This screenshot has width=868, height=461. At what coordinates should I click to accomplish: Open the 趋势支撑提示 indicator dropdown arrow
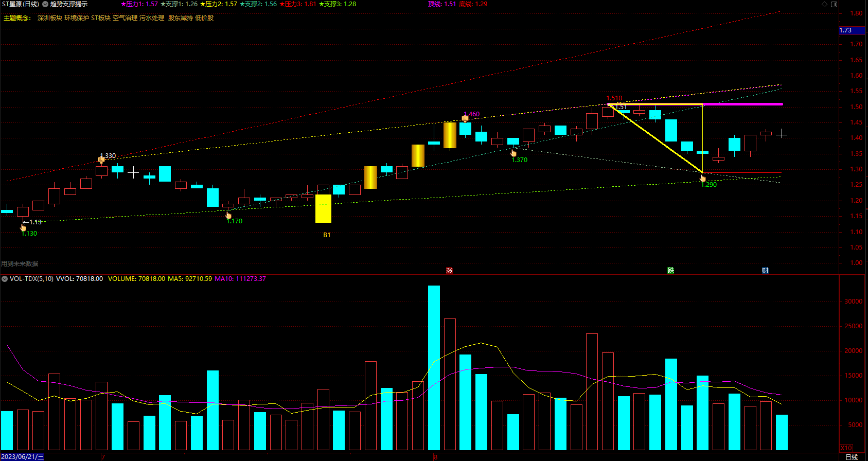click(x=45, y=4)
